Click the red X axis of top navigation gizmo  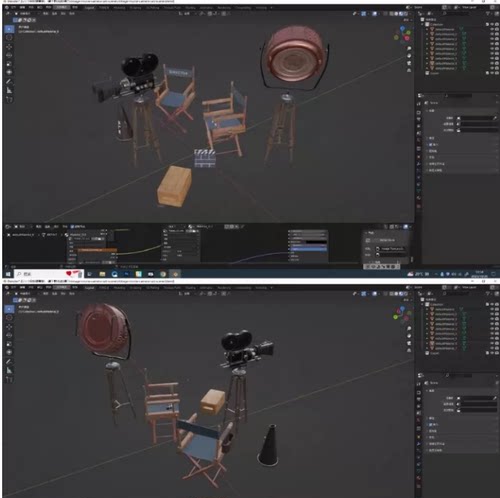click(x=407, y=38)
